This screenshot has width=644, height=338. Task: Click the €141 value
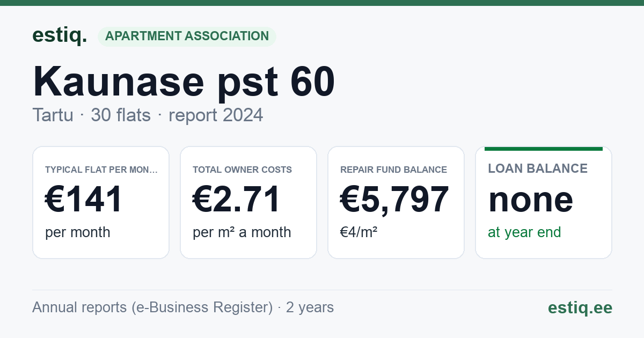tap(84, 199)
